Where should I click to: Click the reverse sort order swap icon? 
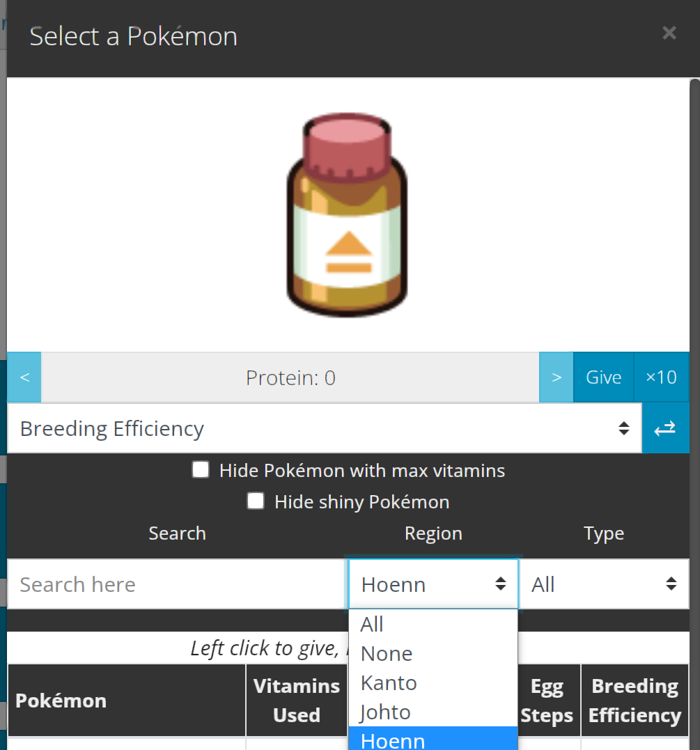coord(666,428)
